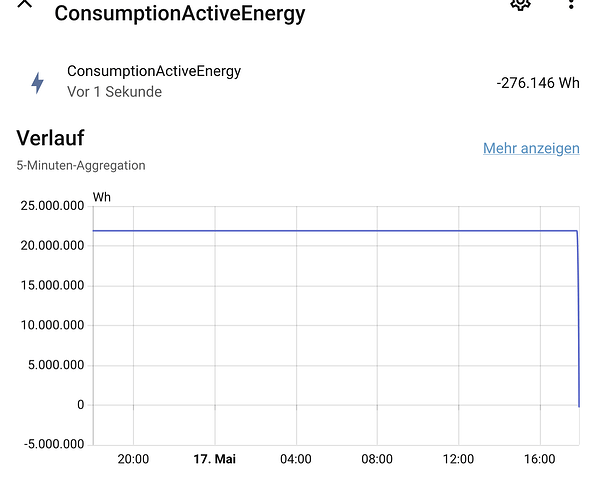Click the 5-Minuten-Aggregation subtitle
This screenshot has height=499, width=597.
[81, 166]
